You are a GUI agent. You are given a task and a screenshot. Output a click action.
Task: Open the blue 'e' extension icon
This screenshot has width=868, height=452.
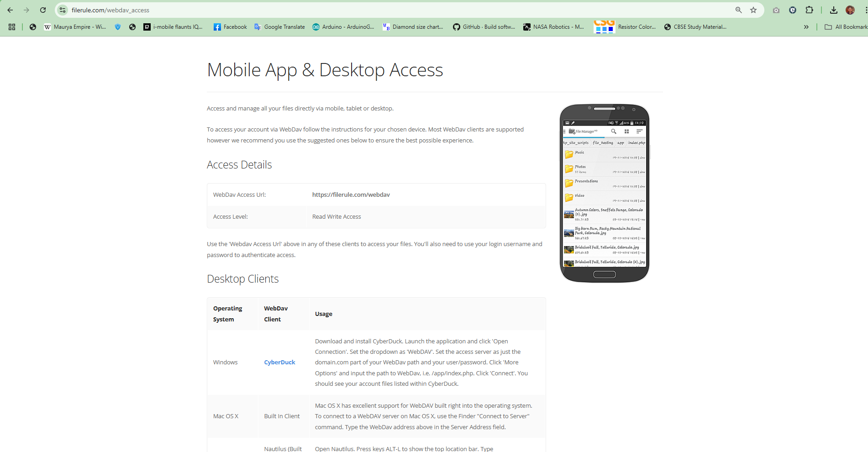(793, 10)
